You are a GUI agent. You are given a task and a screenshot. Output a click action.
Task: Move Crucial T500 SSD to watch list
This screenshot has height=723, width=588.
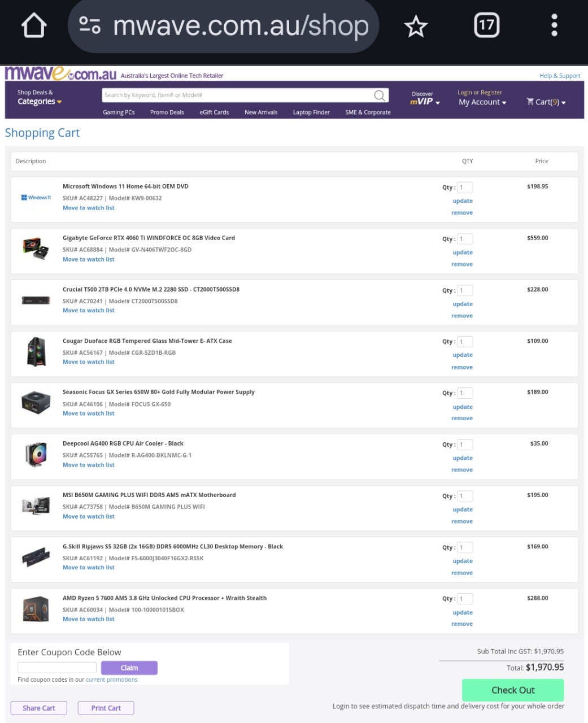pos(89,310)
